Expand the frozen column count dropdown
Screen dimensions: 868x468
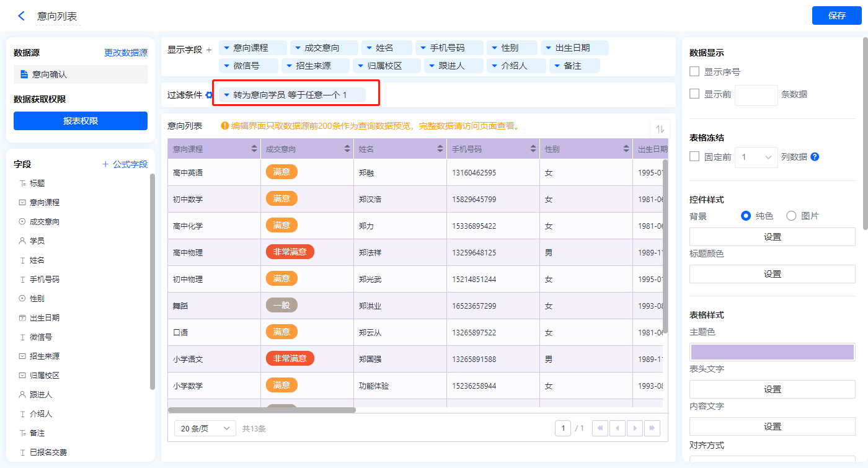point(756,157)
